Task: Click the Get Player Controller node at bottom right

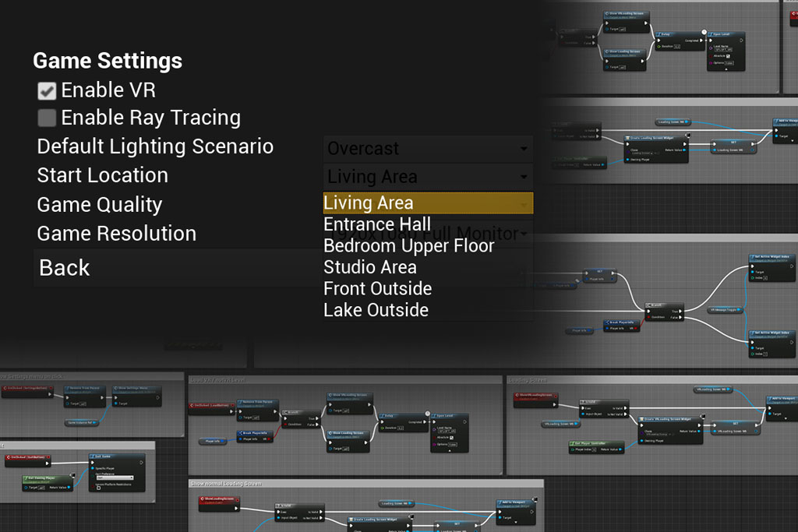Action: [596, 443]
